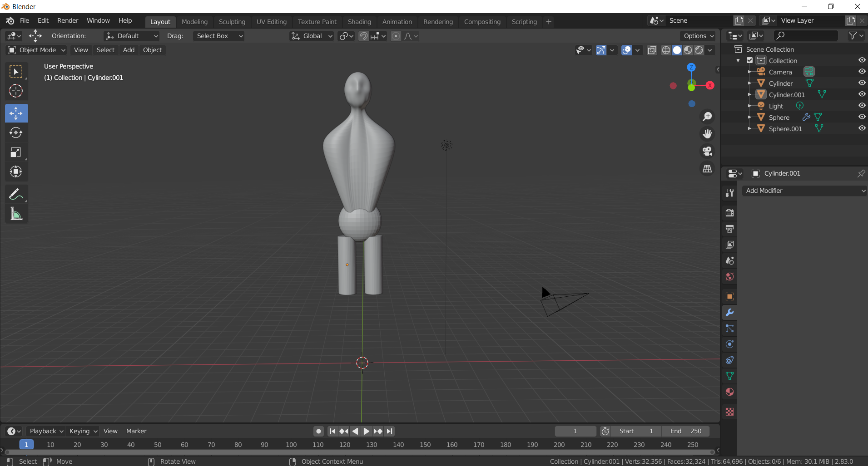Hide the Sphere.001 object

[x=862, y=128]
